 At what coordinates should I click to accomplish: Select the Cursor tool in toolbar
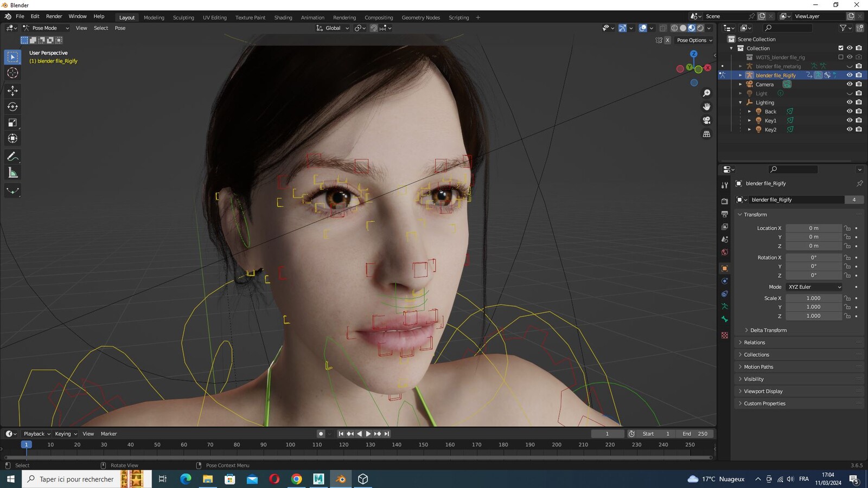click(x=12, y=73)
